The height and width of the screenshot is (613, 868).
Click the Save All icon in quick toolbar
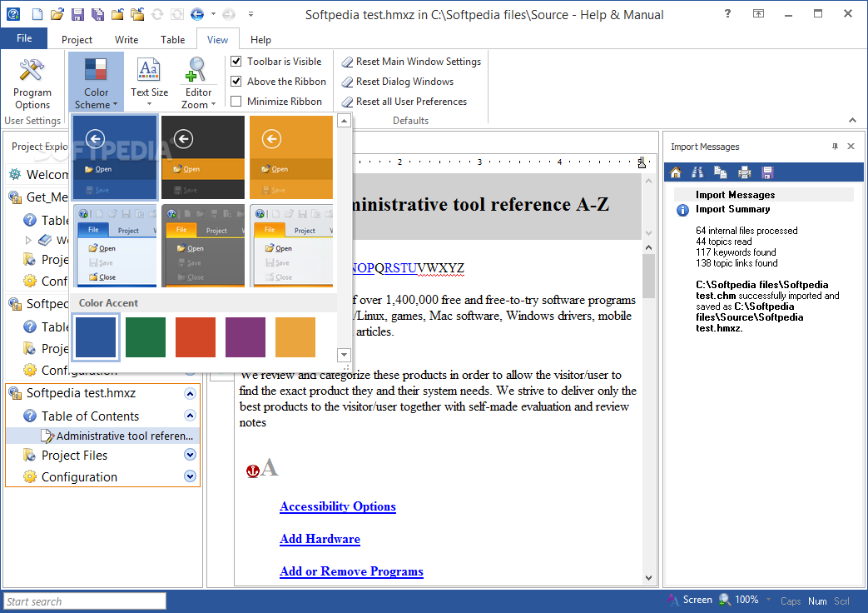click(97, 14)
